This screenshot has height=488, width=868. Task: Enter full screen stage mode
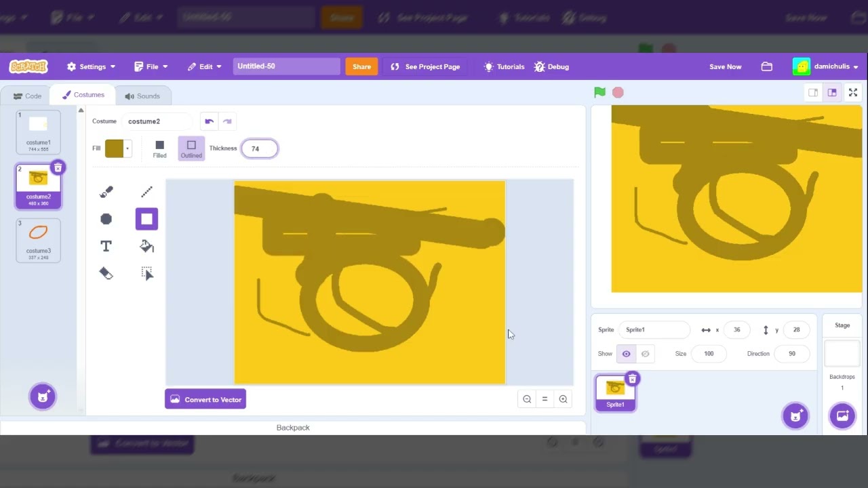pyautogui.click(x=853, y=93)
